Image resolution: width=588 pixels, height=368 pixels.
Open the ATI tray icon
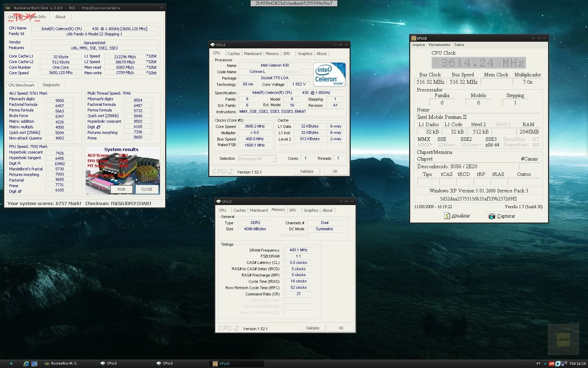tap(551, 363)
